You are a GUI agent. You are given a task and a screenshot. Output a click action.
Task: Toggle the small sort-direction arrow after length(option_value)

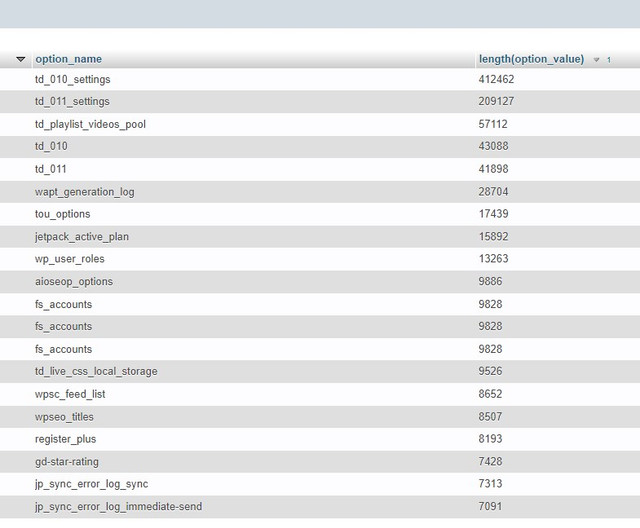point(596,60)
